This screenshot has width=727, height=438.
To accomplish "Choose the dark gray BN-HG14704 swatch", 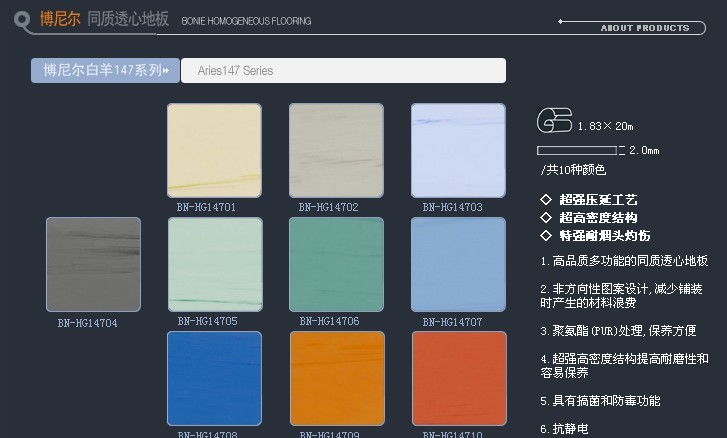I will 93,264.
